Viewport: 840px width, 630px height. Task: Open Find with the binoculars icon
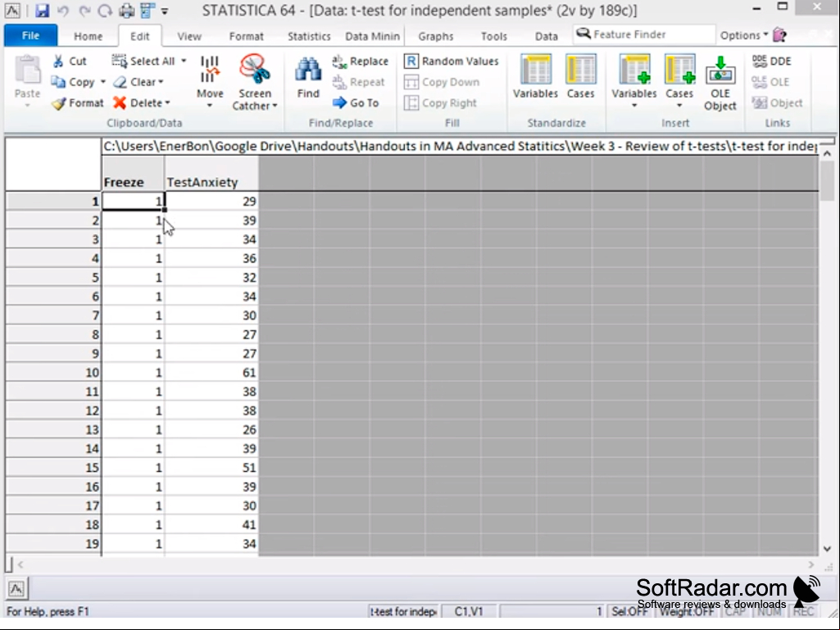[x=308, y=70]
